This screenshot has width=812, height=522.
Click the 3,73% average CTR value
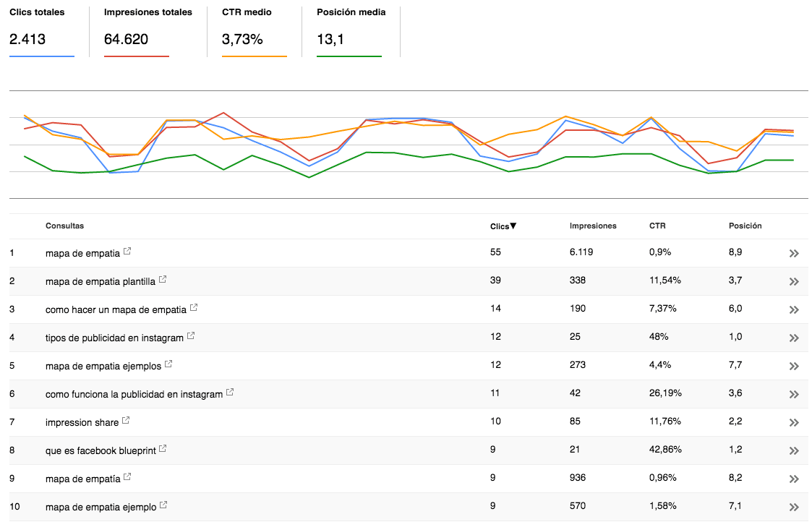pos(242,39)
